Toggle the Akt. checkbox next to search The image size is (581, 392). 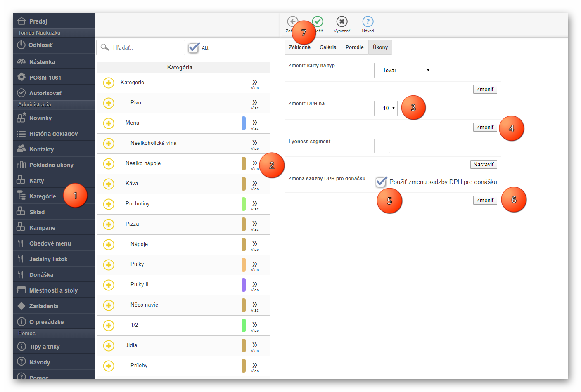pyautogui.click(x=194, y=48)
